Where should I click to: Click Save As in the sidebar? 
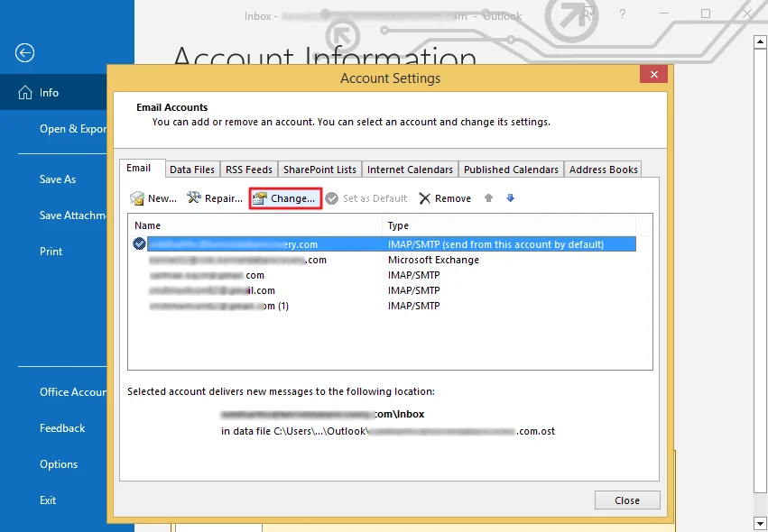(x=58, y=179)
